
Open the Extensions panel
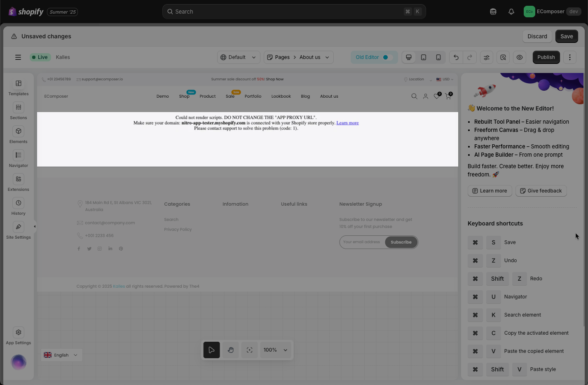pos(19,183)
